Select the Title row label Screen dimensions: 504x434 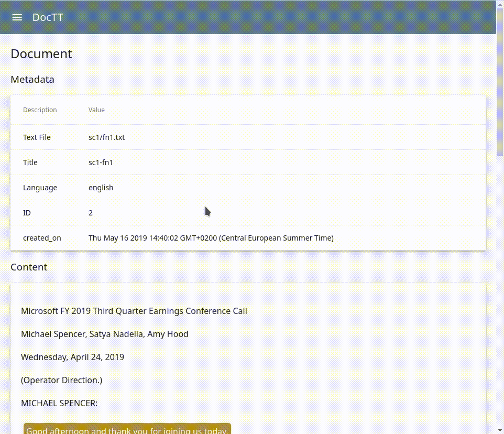[30, 162]
